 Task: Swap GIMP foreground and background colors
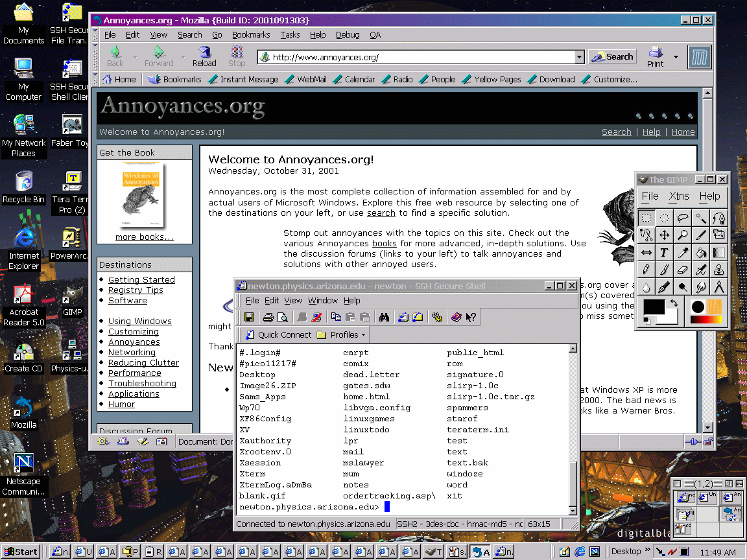pos(674,303)
